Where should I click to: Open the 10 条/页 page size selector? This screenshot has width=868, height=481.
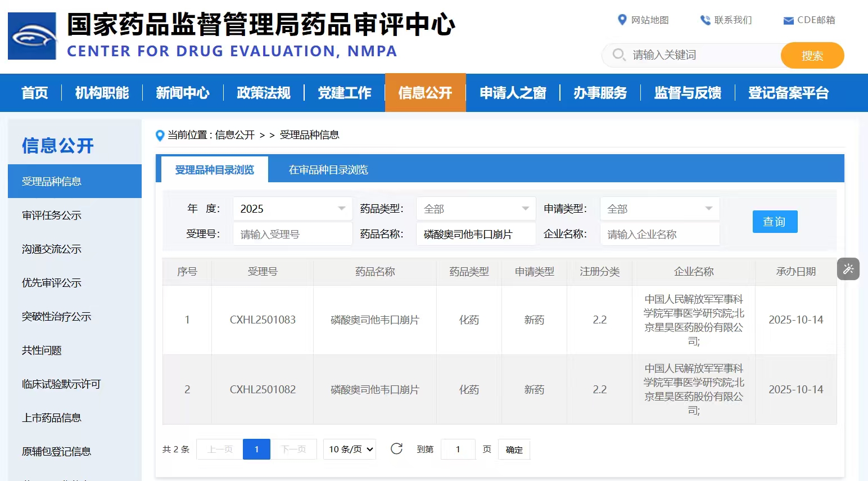coord(350,449)
